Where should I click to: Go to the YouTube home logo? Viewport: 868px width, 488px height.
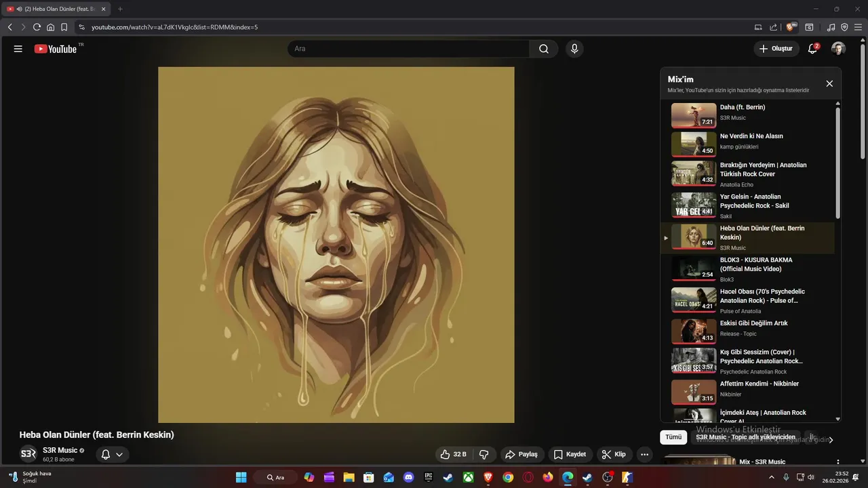tap(56, 49)
